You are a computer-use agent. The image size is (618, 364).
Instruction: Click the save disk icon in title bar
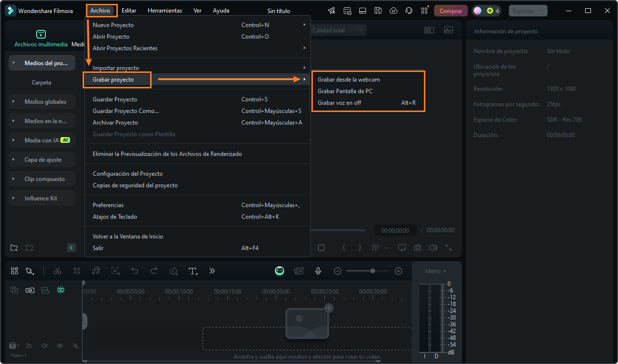(x=378, y=11)
